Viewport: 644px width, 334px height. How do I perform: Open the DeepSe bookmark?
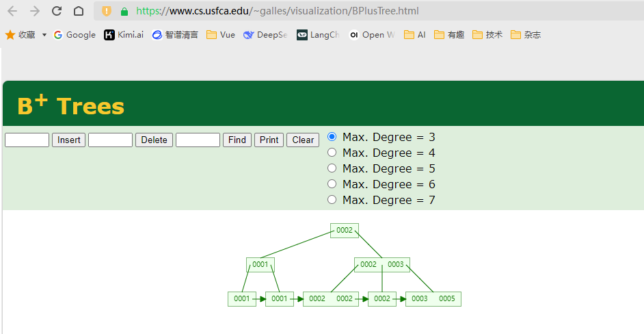pyautogui.click(x=265, y=35)
